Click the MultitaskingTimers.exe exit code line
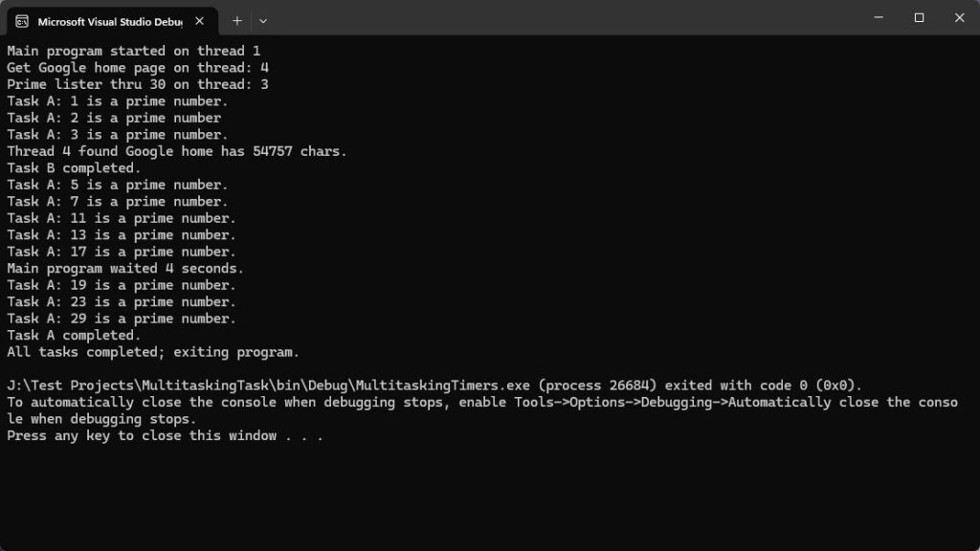Viewport: 980px width, 551px height. 434,386
